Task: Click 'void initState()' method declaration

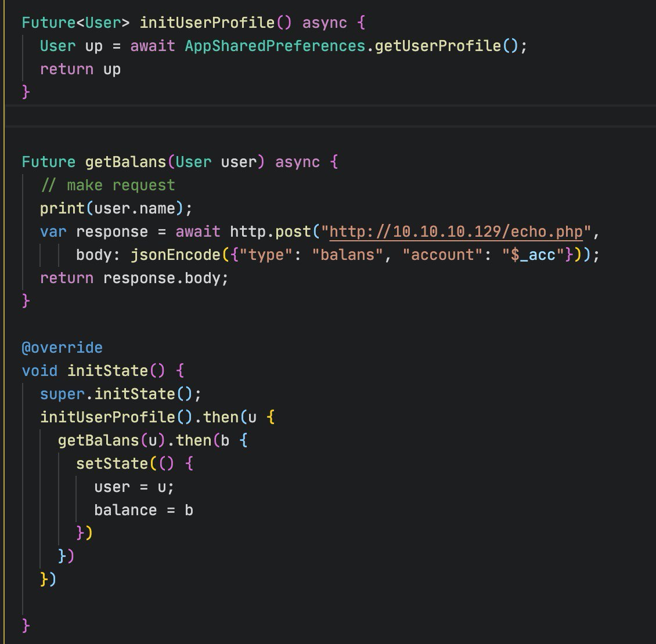Action: click(93, 371)
